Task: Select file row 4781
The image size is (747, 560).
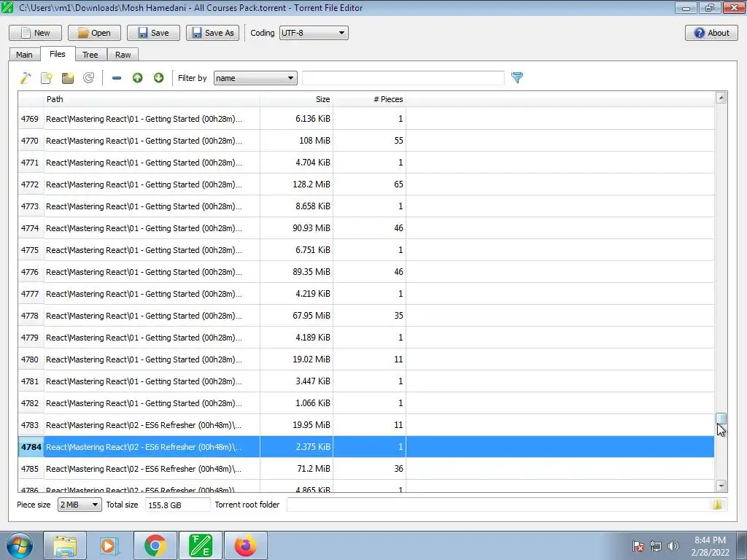Action: pos(366,381)
